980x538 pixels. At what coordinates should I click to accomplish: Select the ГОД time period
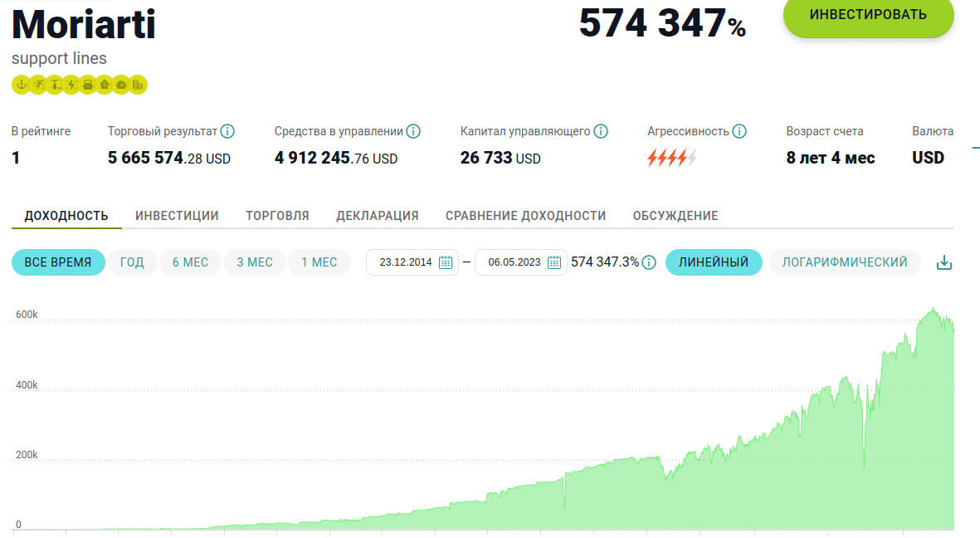[x=132, y=262]
